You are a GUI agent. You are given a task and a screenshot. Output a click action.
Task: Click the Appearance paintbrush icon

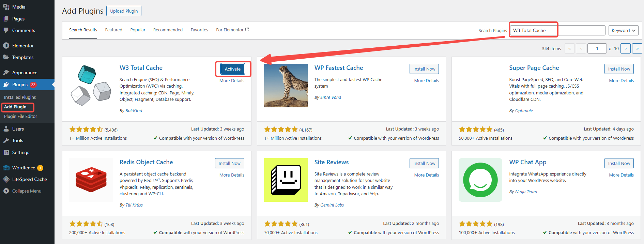click(x=6, y=73)
